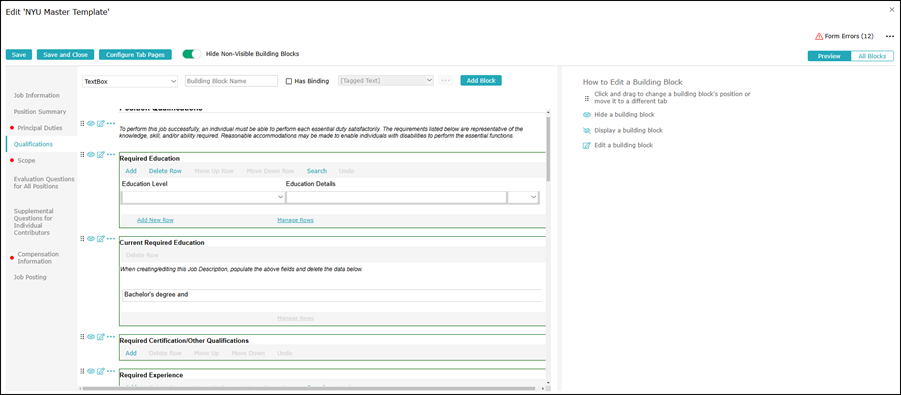Click drag handle of Required Certification block
The image size is (901, 395).
[82, 336]
